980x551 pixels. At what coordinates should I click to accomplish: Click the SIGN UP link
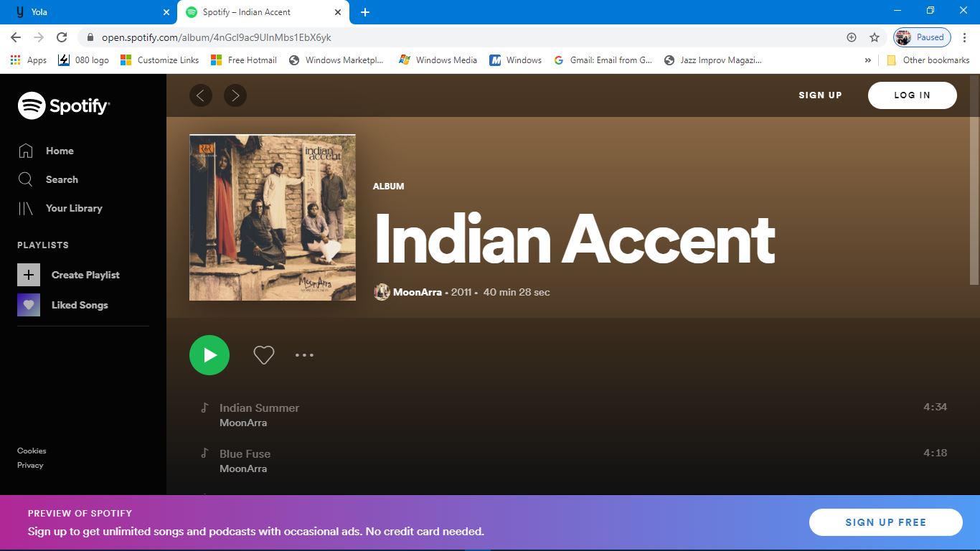(x=820, y=95)
